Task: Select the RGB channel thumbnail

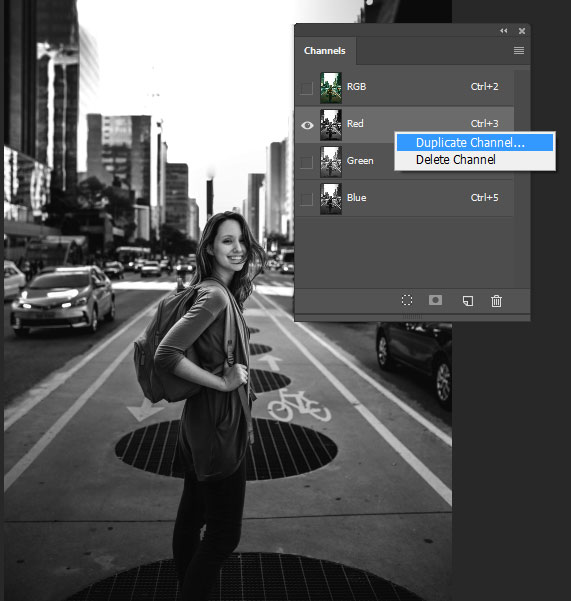Action: click(331, 88)
